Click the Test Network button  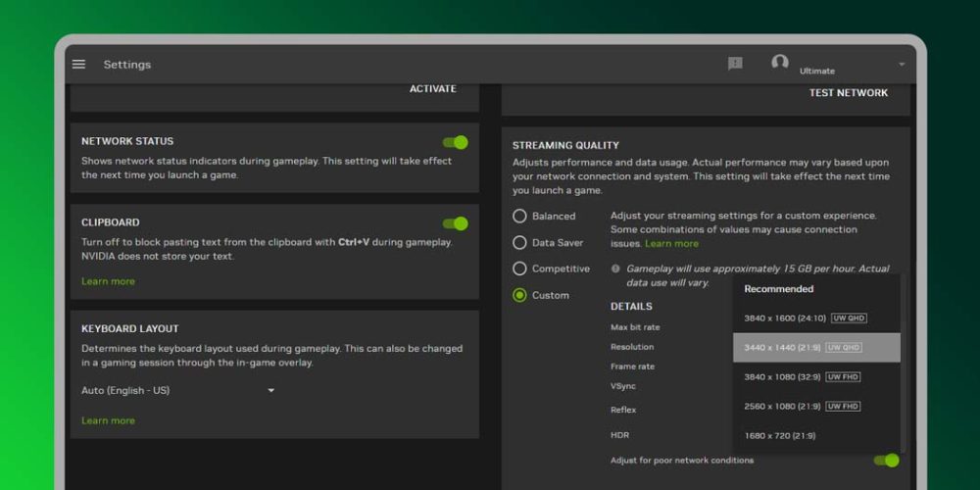point(848,93)
